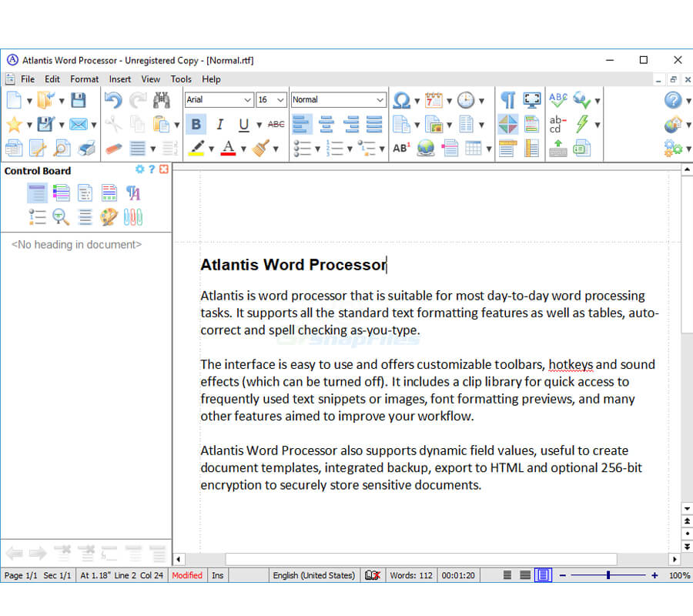The height and width of the screenshot is (616, 693).
Task: Click the Print preview magnifier icon
Action: pos(62,149)
